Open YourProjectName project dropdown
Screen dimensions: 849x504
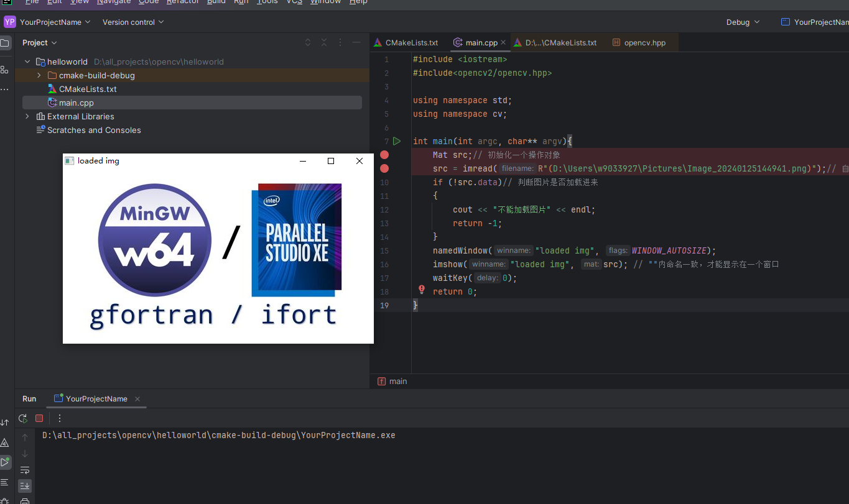coord(55,22)
